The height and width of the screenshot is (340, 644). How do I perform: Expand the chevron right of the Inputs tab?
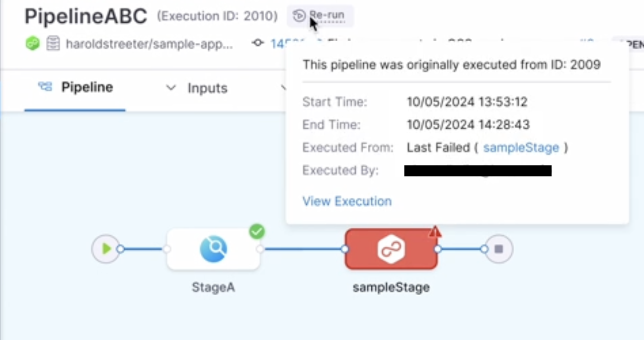(283, 88)
